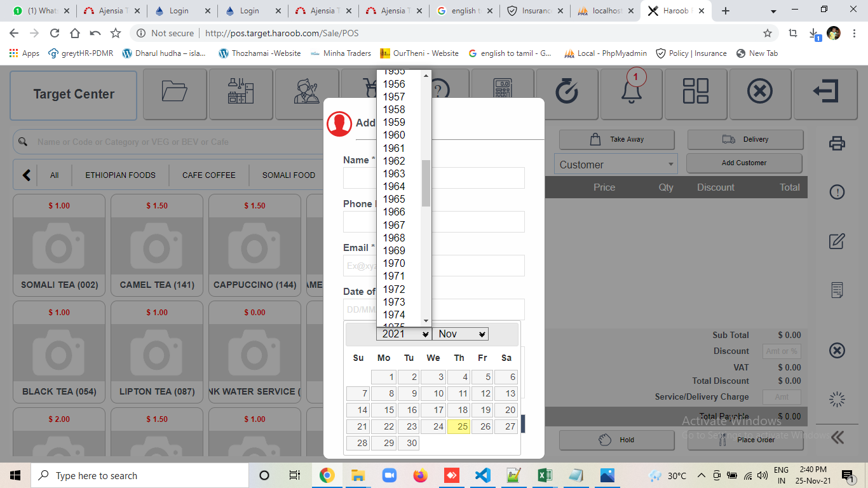Click the exclamation info icon in sidebar

pyautogui.click(x=837, y=192)
